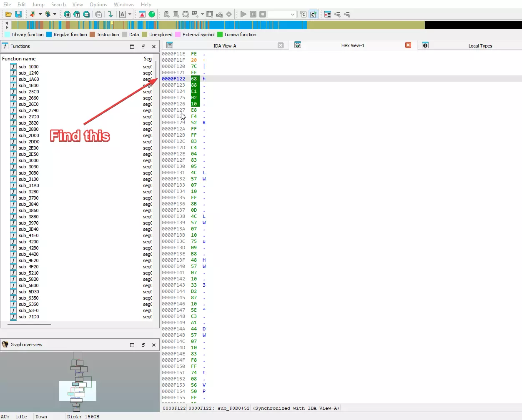Click the first C pseudocode toolbar icon
522x420 pixels.
click(303, 14)
